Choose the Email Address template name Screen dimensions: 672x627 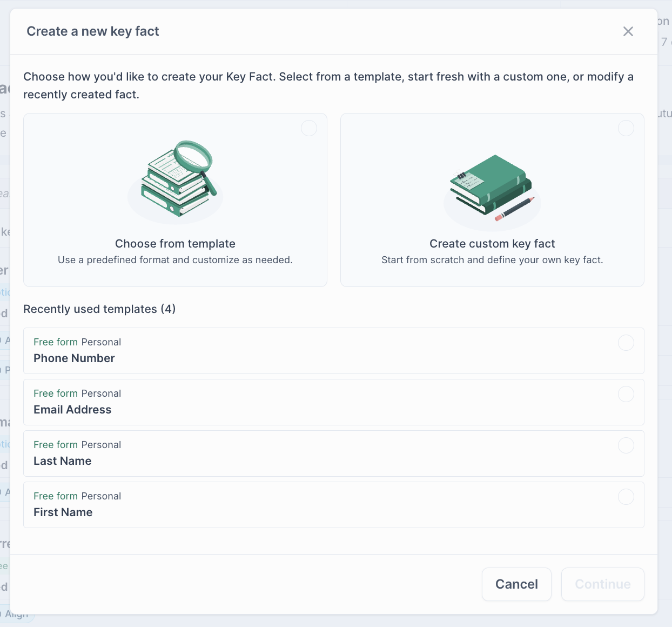pos(72,410)
